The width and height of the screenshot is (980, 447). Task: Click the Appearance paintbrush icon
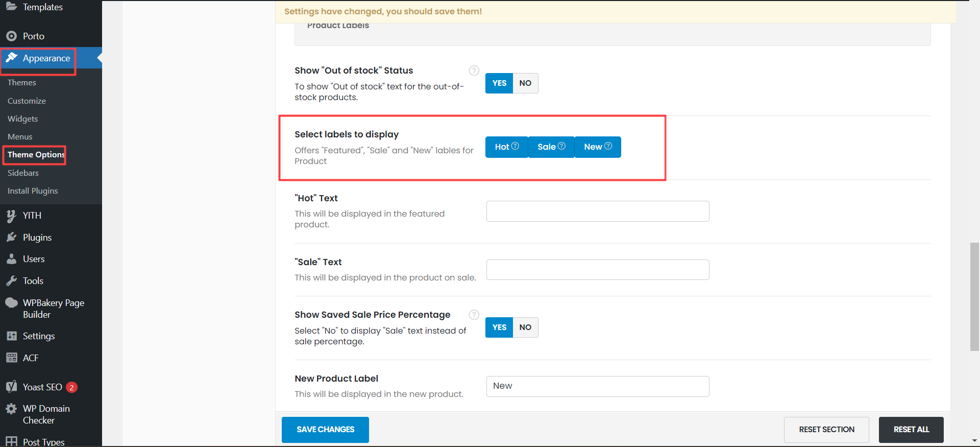click(x=11, y=58)
